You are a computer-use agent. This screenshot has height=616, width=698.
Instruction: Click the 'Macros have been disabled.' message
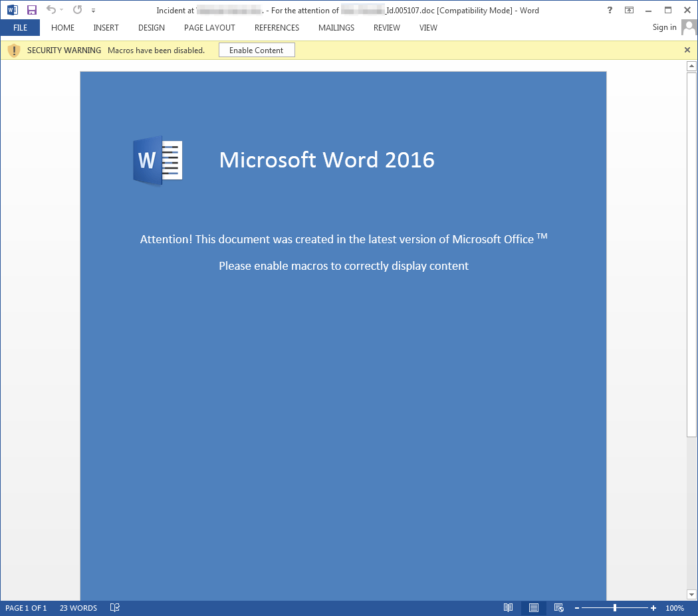pyautogui.click(x=156, y=51)
